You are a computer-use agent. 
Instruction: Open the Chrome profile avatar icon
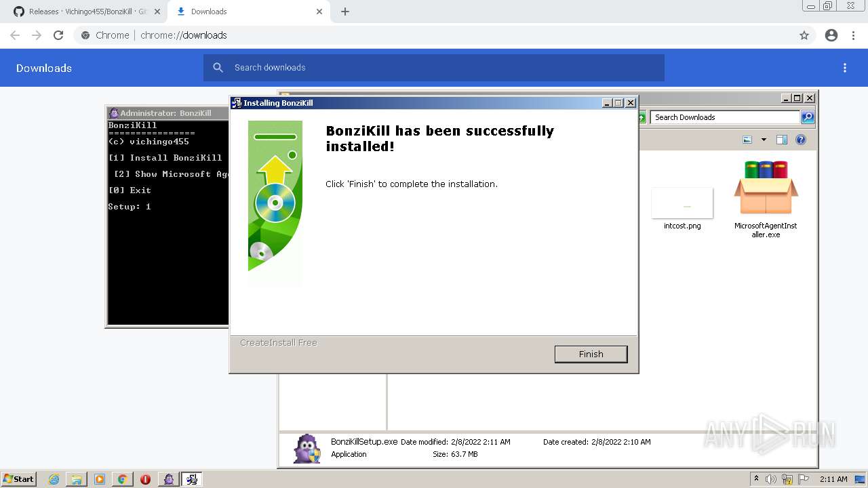(831, 35)
